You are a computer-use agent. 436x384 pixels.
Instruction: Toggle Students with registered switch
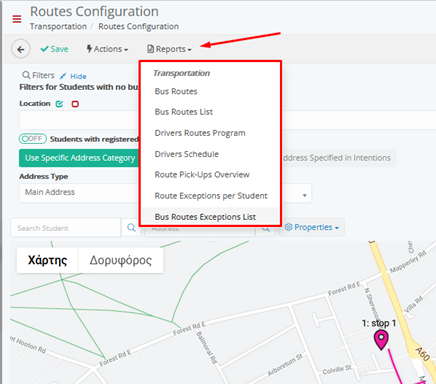[33, 139]
